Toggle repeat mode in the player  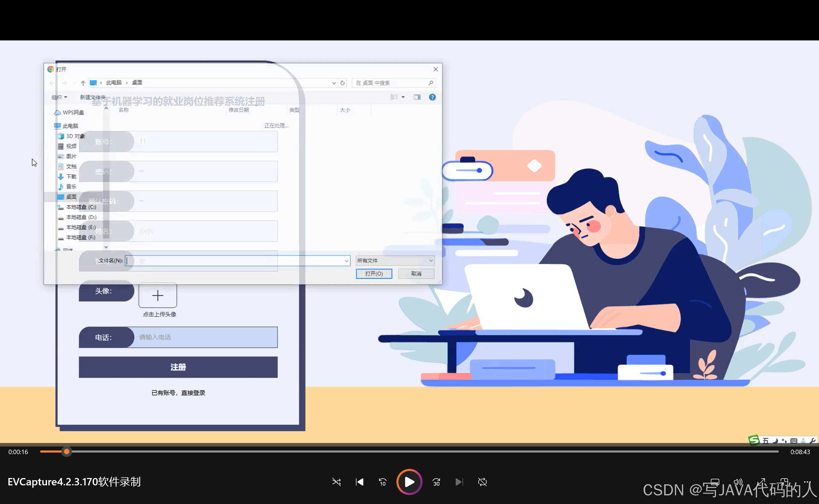coord(482,482)
